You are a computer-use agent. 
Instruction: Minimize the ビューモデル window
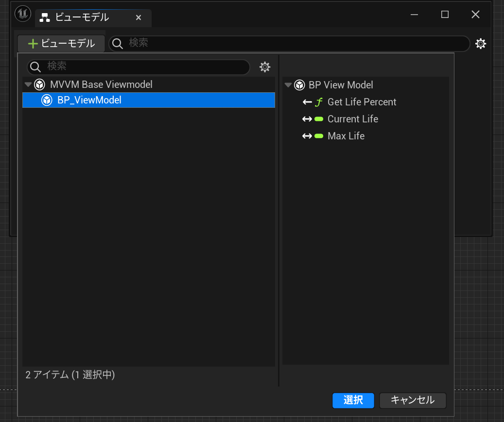point(414,15)
